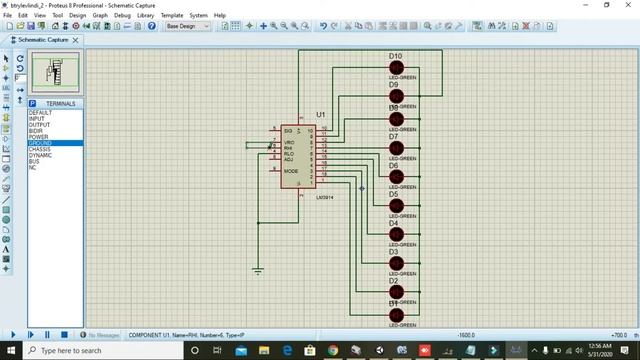This screenshot has width=640, height=360.
Task: Open the Library menu
Action: (145, 16)
